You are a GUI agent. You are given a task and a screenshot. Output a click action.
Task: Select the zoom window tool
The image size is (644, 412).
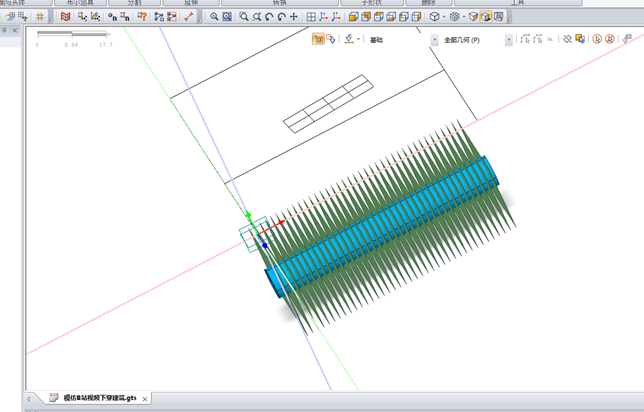[x=244, y=17]
